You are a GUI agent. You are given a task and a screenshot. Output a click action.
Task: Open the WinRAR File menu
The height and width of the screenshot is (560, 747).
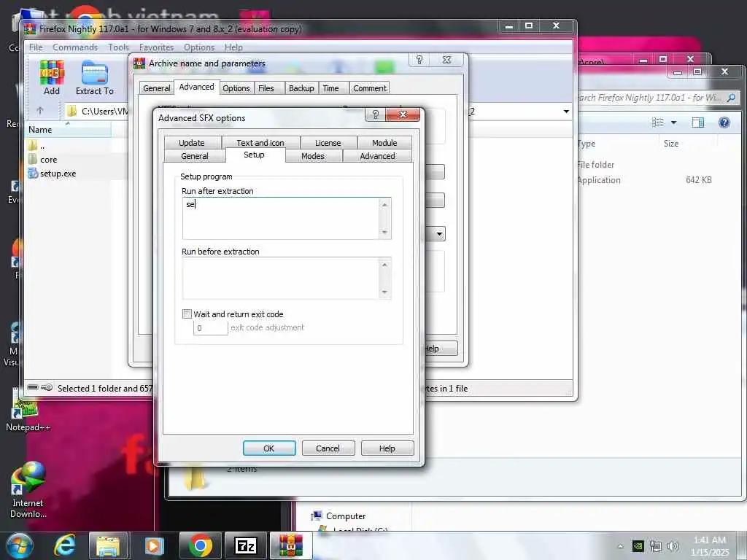(x=36, y=47)
